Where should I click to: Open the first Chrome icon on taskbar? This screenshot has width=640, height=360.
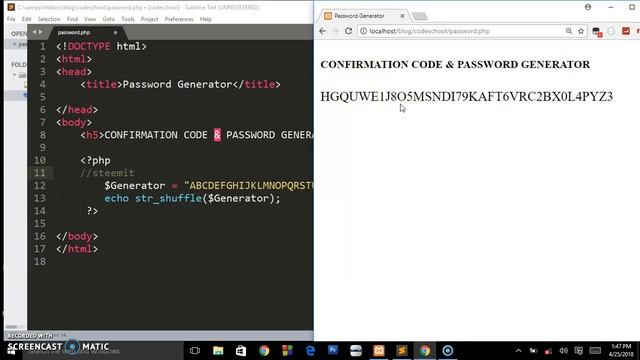(264, 351)
